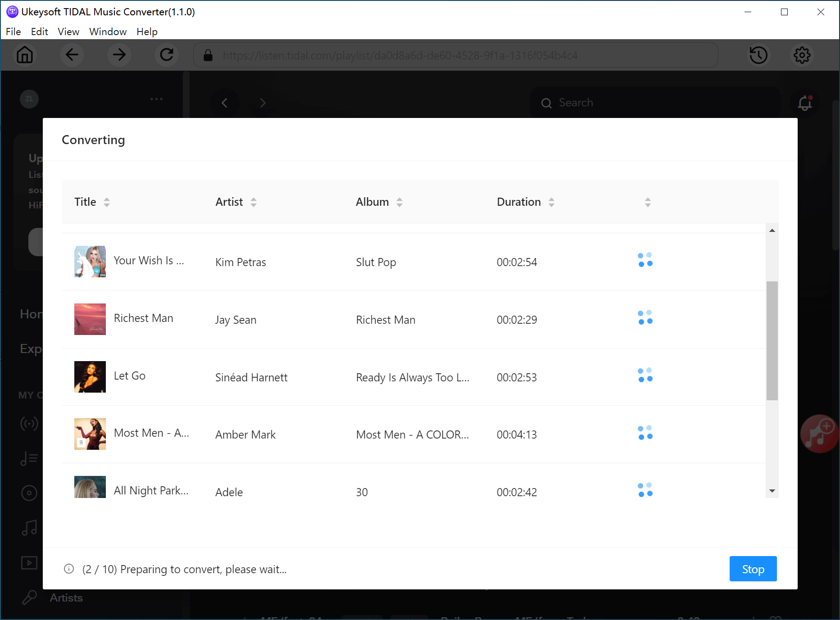Click the scroll down arrow in track list
Screen dimensions: 840x620
point(772,491)
